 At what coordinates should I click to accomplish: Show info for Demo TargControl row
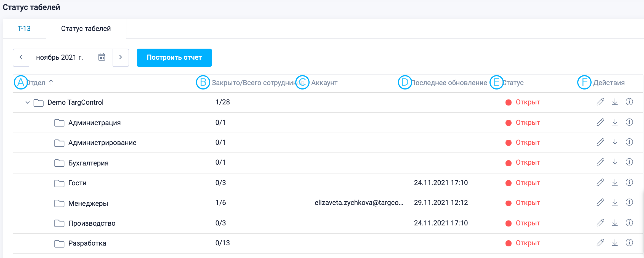(629, 102)
